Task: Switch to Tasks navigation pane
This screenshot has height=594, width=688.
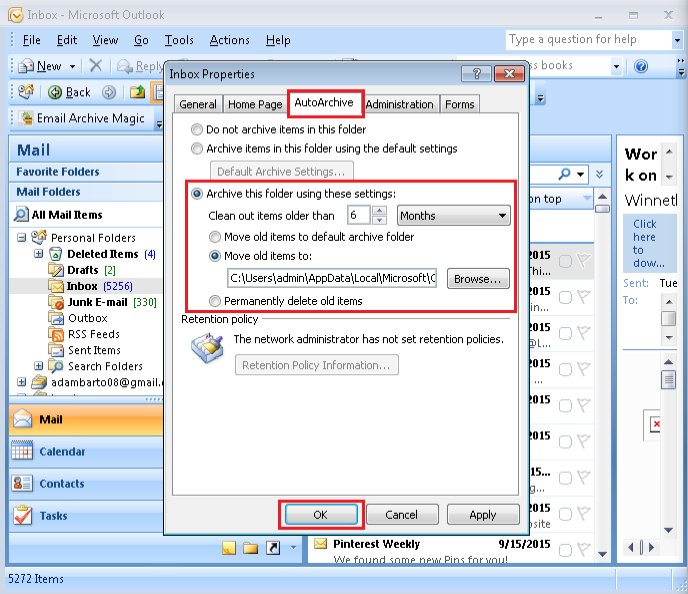Action: point(86,515)
